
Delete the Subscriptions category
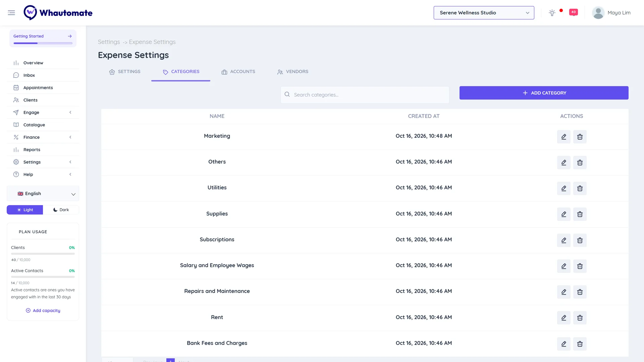pyautogui.click(x=580, y=240)
